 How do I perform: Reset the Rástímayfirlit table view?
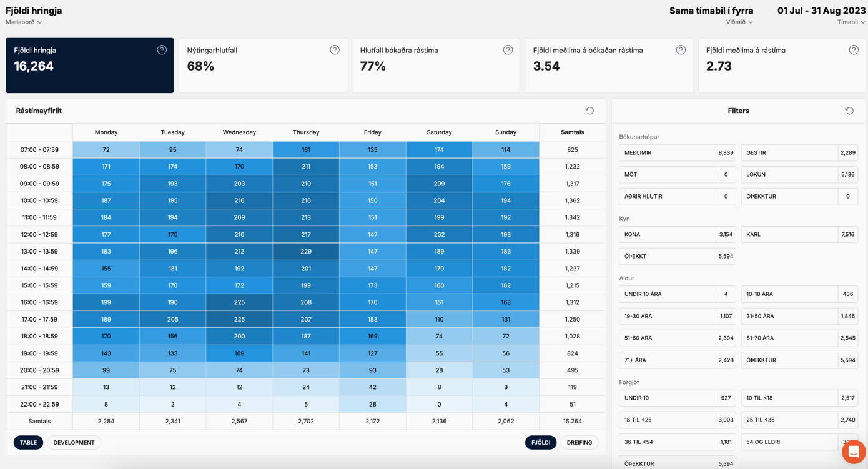[x=589, y=111]
